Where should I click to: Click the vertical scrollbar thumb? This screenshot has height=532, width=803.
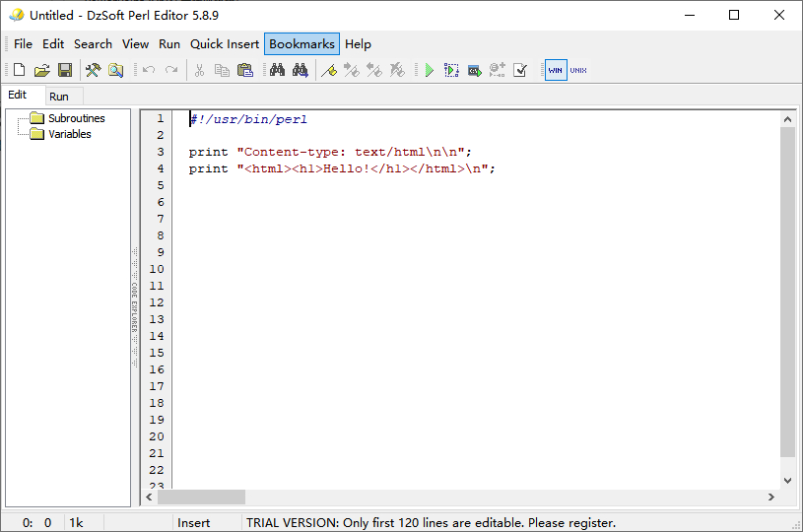(787, 292)
